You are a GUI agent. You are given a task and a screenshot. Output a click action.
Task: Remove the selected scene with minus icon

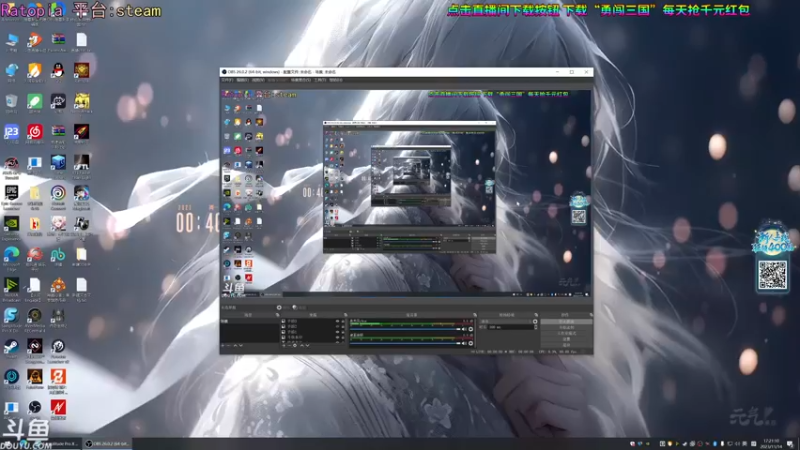click(229, 345)
